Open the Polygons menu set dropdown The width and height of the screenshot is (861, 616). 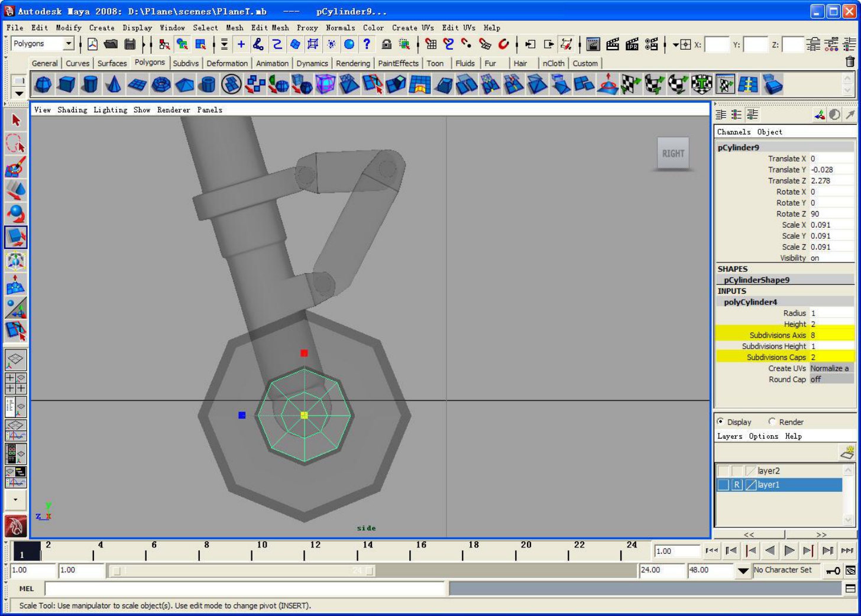click(x=69, y=43)
